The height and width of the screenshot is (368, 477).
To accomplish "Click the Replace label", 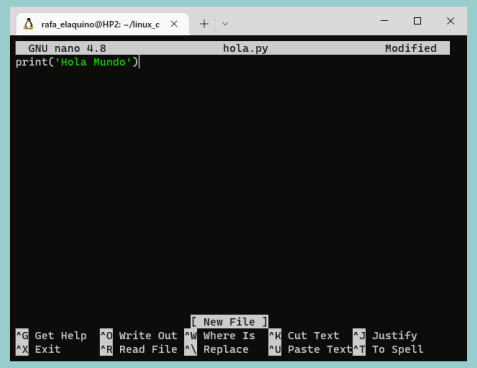I will click(226, 349).
